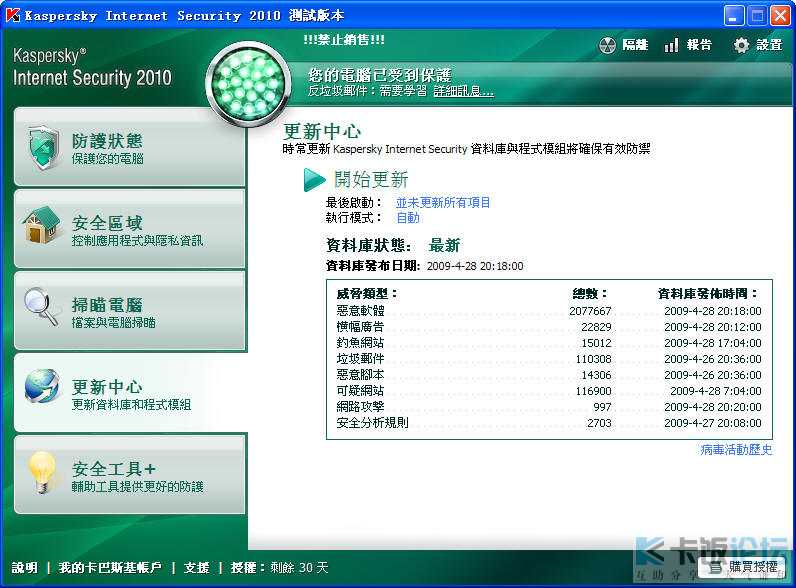
Task: Click 惡意軟體 row total 2077667
Action: tap(590, 311)
